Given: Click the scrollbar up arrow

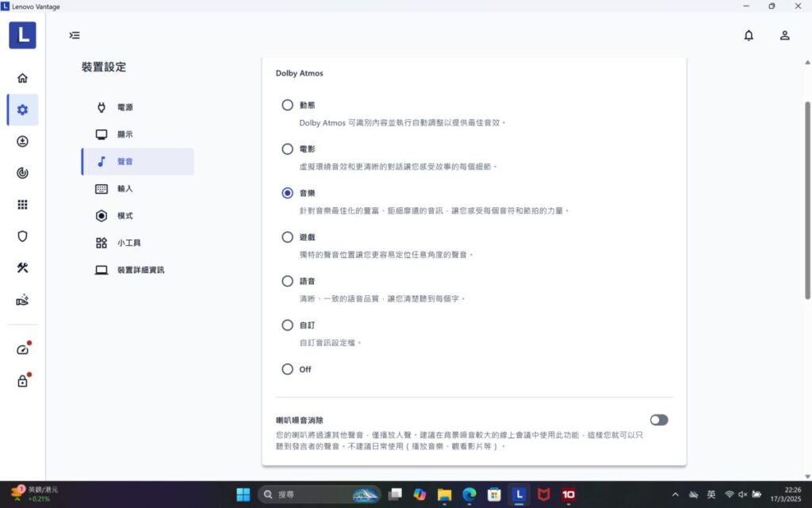Looking at the screenshot, I should [807, 62].
